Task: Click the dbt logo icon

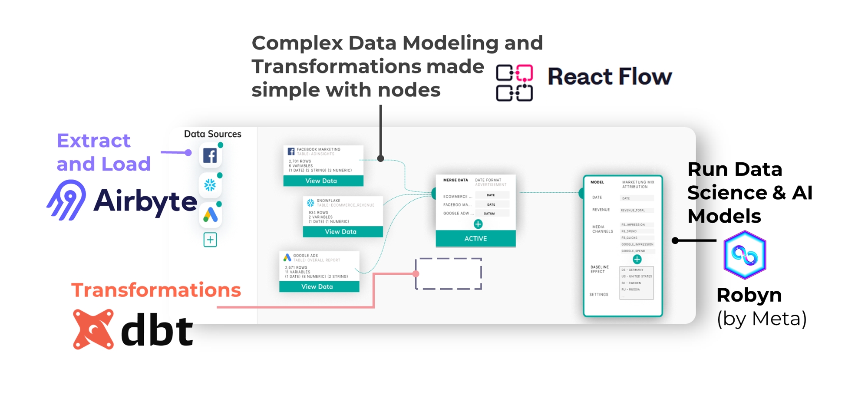Action: [93, 329]
